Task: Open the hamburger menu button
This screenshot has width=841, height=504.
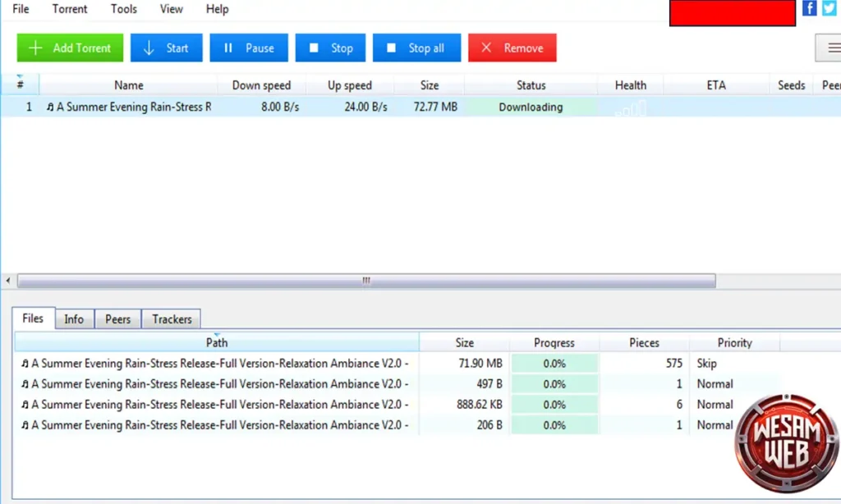Action: pos(828,48)
